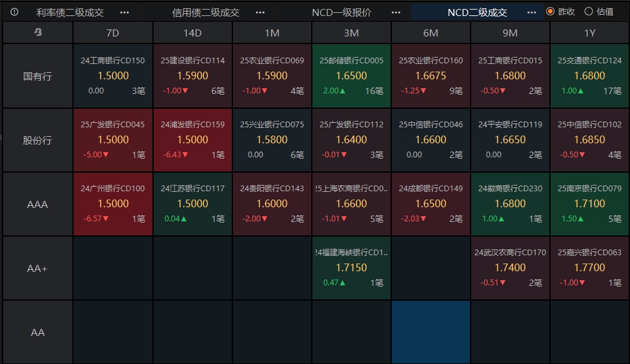Open the 25中信银行CD102 cell
This screenshot has width=630, height=364.
point(590,140)
